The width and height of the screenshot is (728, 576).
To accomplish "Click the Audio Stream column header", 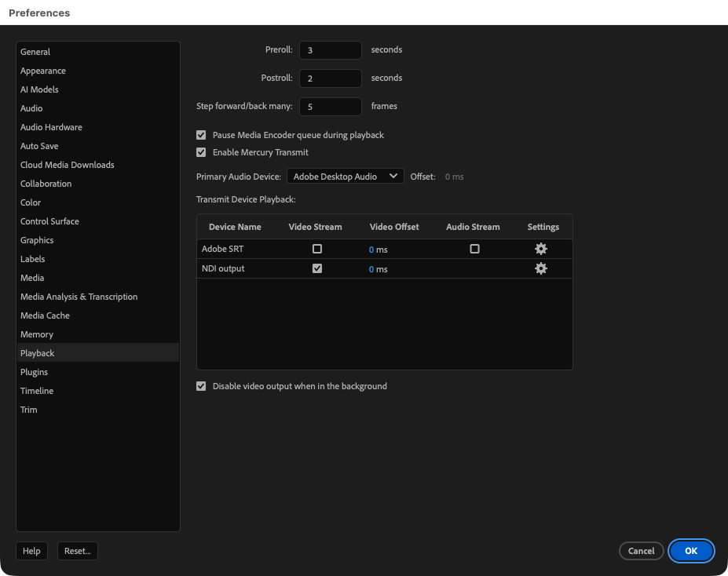I will coord(473,227).
